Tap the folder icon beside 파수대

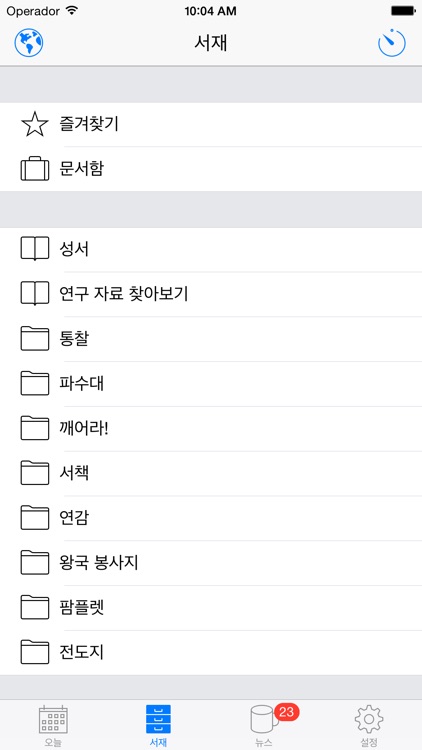35,384
